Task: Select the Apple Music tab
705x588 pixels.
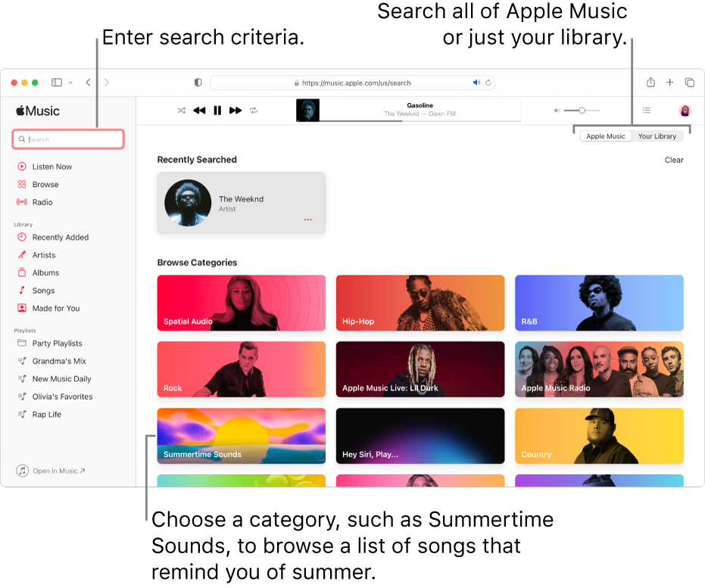Action: point(605,136)
